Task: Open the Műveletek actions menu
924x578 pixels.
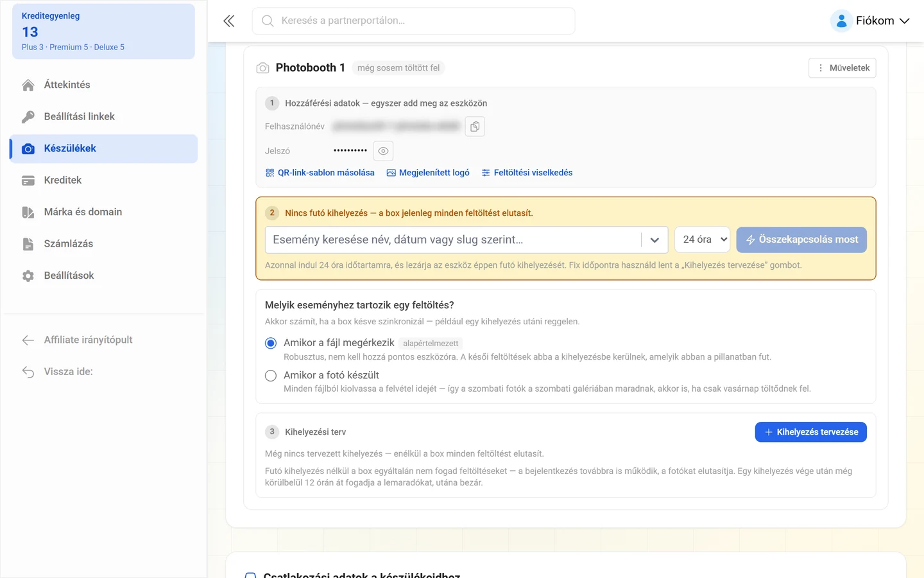Action: (843, 68)
